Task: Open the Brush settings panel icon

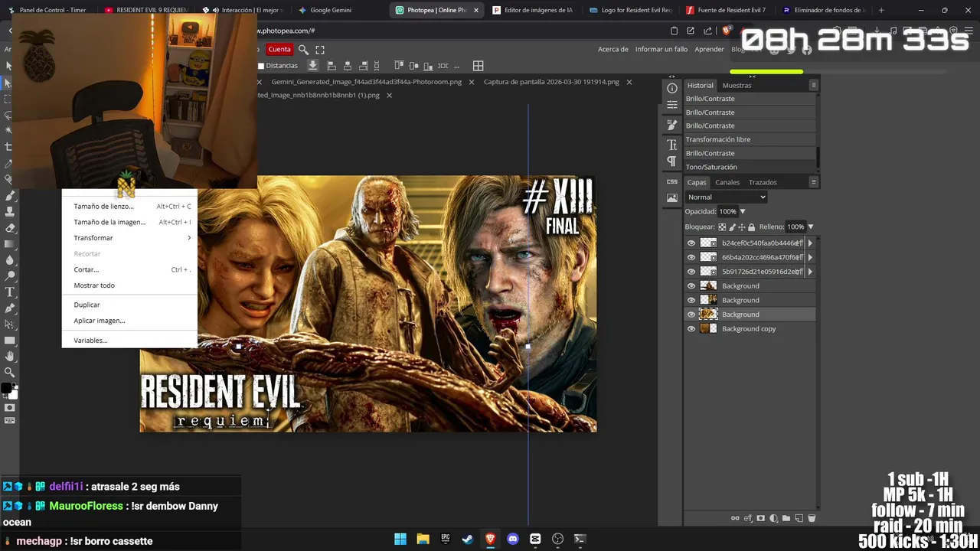Action: (672, 125)
